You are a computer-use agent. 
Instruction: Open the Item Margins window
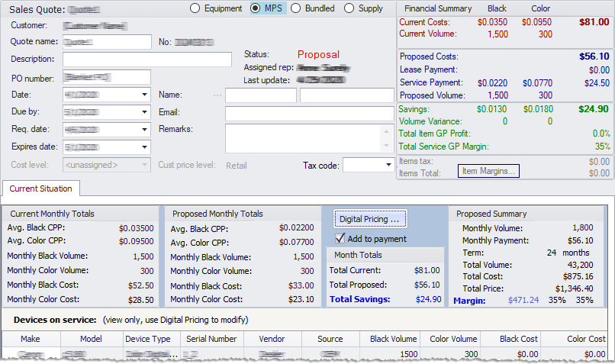[488, 171]
